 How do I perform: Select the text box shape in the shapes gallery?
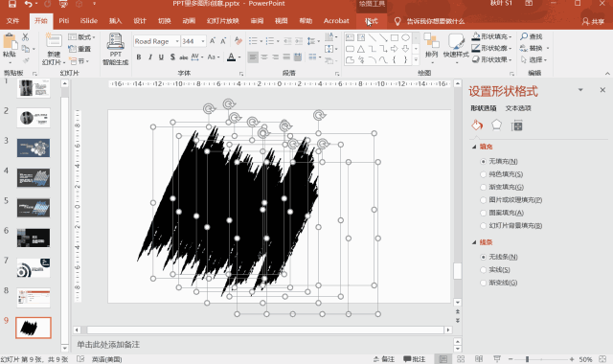pos(350,37)
